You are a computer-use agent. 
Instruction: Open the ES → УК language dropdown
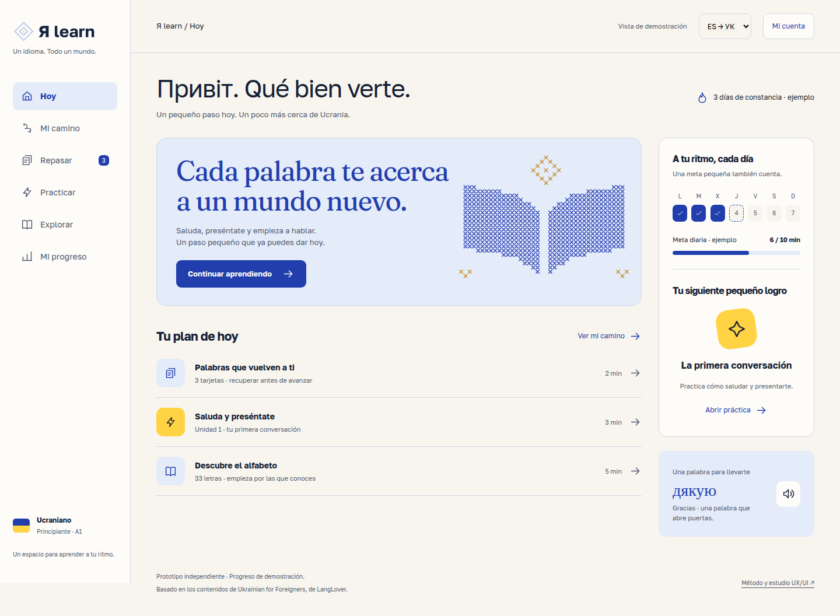[725, 26]
